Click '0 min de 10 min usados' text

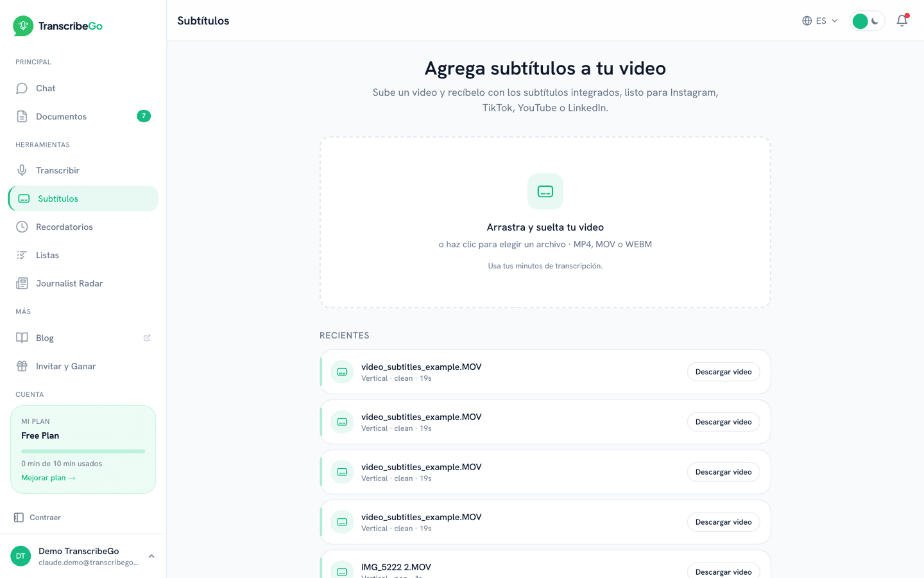click(x=62, y=464)
